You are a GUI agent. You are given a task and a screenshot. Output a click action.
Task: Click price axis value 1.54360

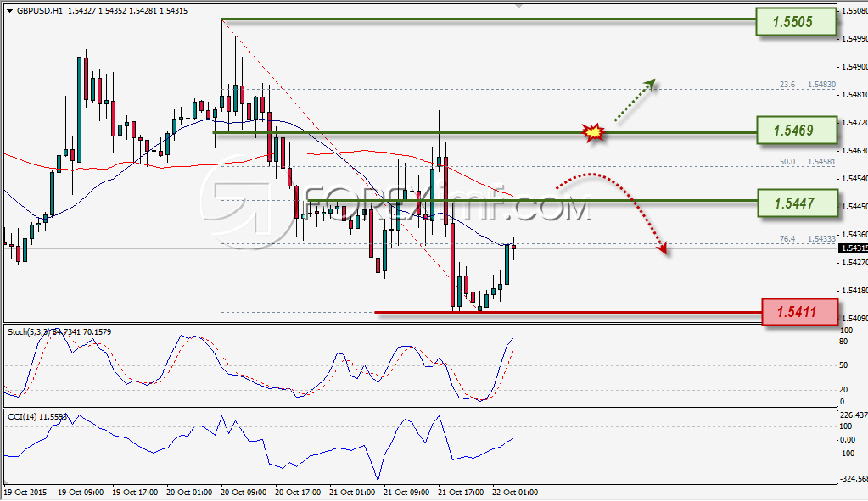pyautogui.click(x=854, y=235)
